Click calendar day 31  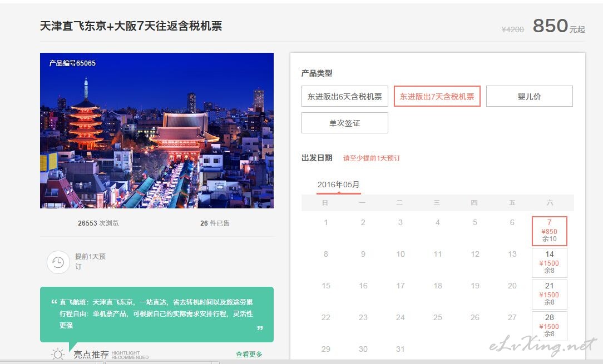coord(401,349)
